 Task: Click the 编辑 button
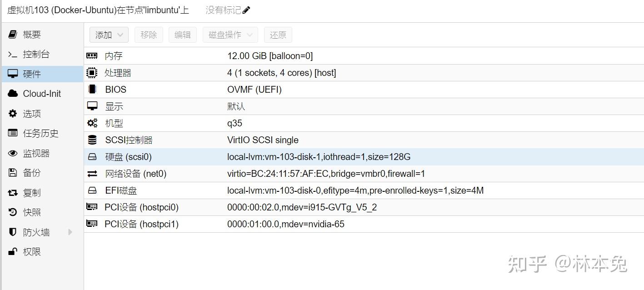point(182,35)
